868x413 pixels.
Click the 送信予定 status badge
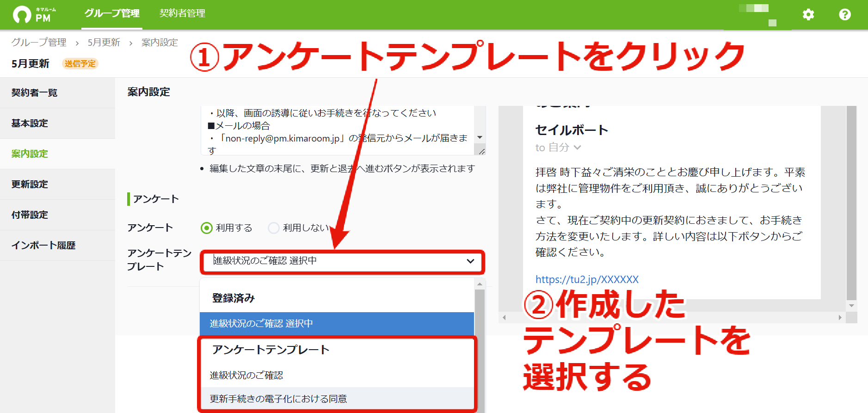click(80, 64)
